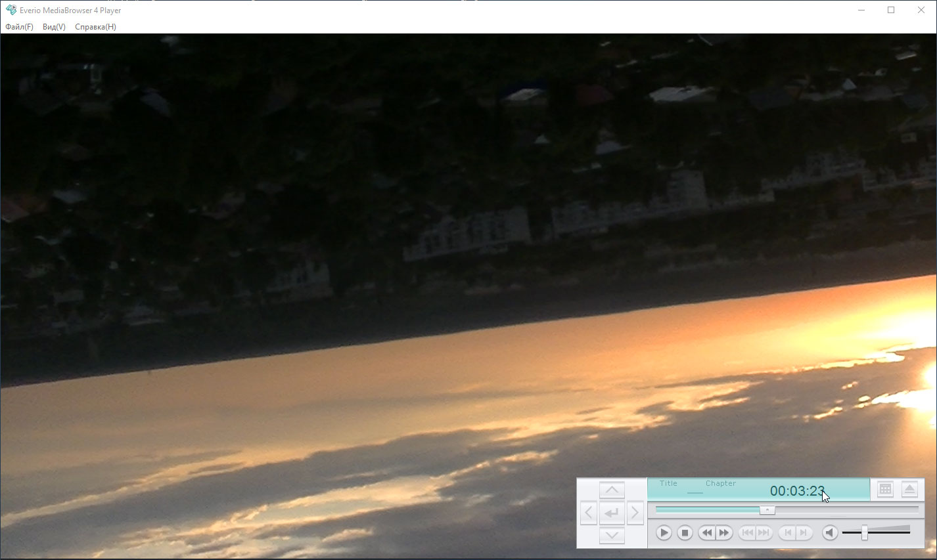Confirm selection with the enter key button
Screen dimensions: 937x560
click(x=612, y=513)
